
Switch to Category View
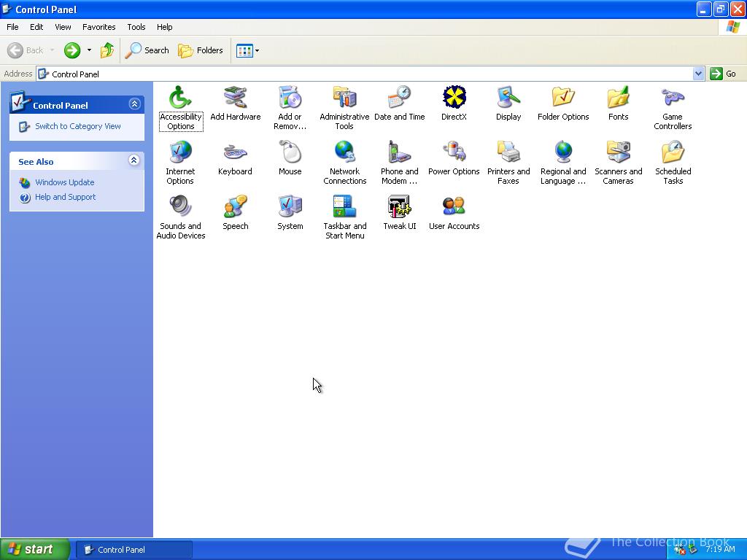pyautogui.click(x=77, y=126)
